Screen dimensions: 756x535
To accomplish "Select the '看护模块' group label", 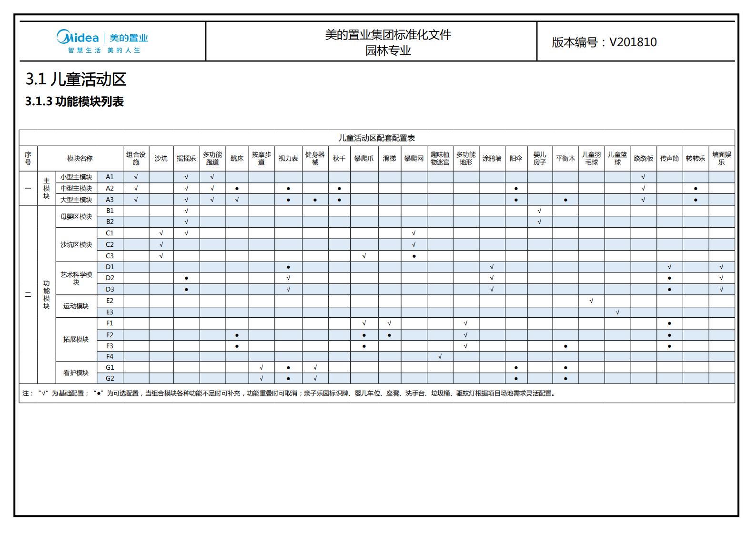I will tap(76, 373).
